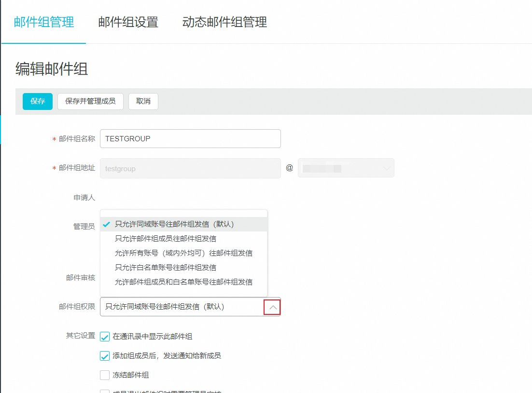Open the domain selector after the @ sign
Image resolution: width=532 pixels, height=393 pixels.
pos(346,168)
